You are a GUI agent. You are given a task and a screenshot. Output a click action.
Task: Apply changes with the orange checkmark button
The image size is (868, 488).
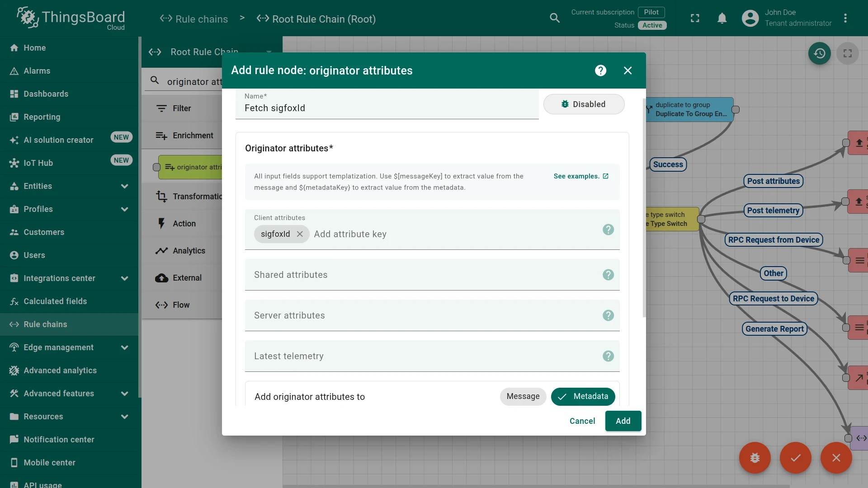click(795, 458)
